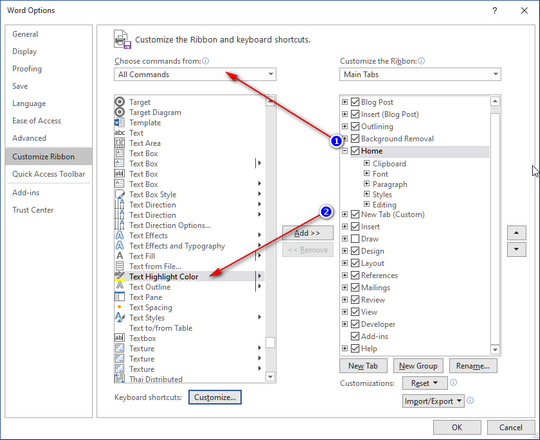Click the Text Effects icon
The width and height of the screenshot is (540, 440).
[x=120, y=235]
